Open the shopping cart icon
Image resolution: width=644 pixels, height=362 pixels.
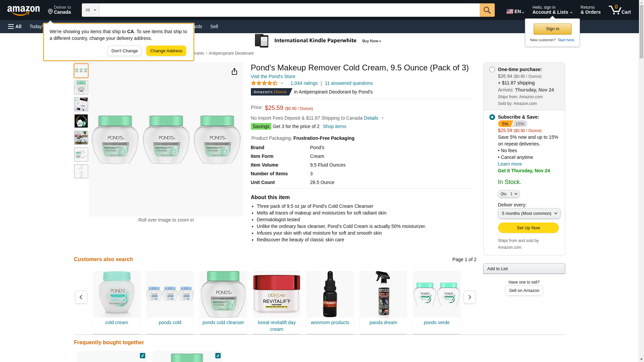point(619,10)
